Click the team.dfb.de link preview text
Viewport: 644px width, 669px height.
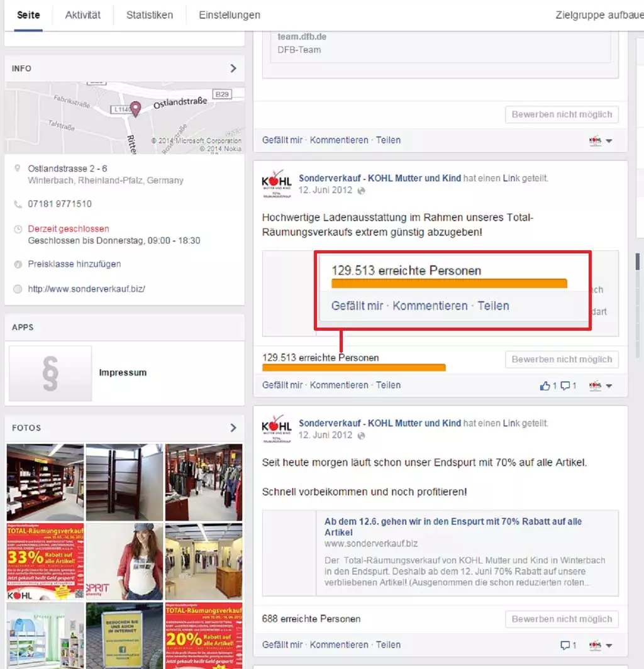coord(302,36)
